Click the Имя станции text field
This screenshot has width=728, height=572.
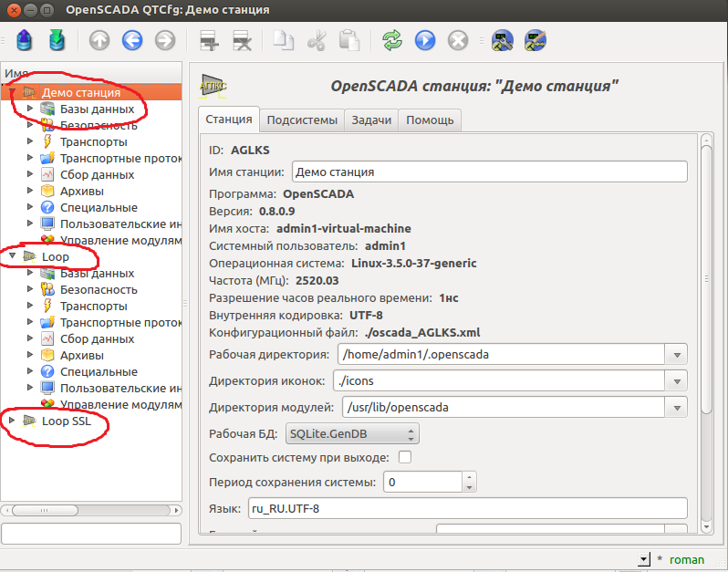488,172
